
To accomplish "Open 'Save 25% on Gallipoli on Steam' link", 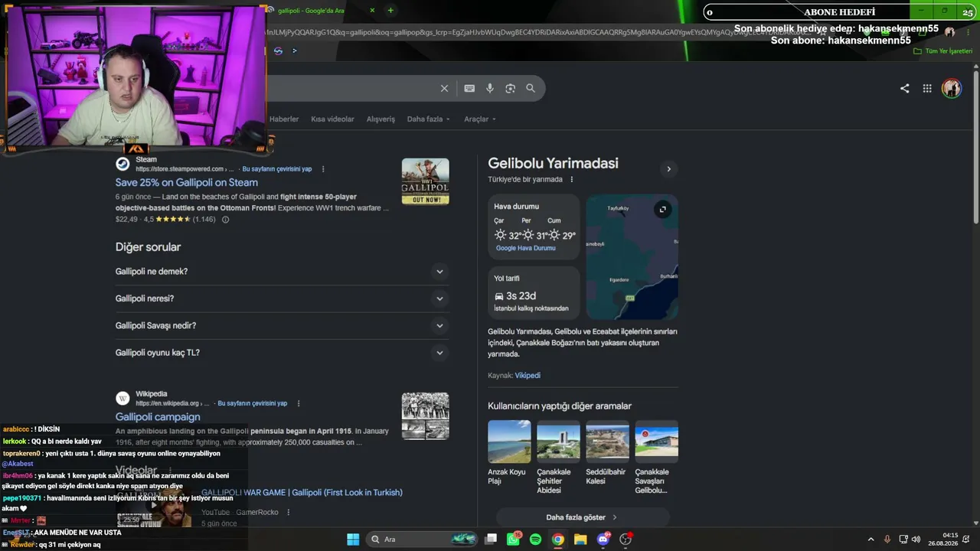I will pos(187,183).
